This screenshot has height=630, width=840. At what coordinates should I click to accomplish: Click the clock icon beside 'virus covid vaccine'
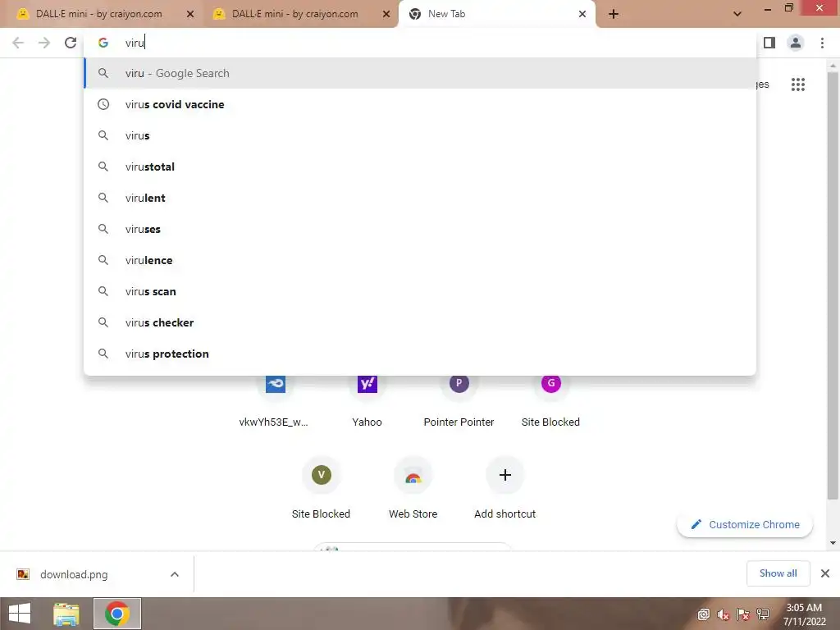tap(103, 104)
